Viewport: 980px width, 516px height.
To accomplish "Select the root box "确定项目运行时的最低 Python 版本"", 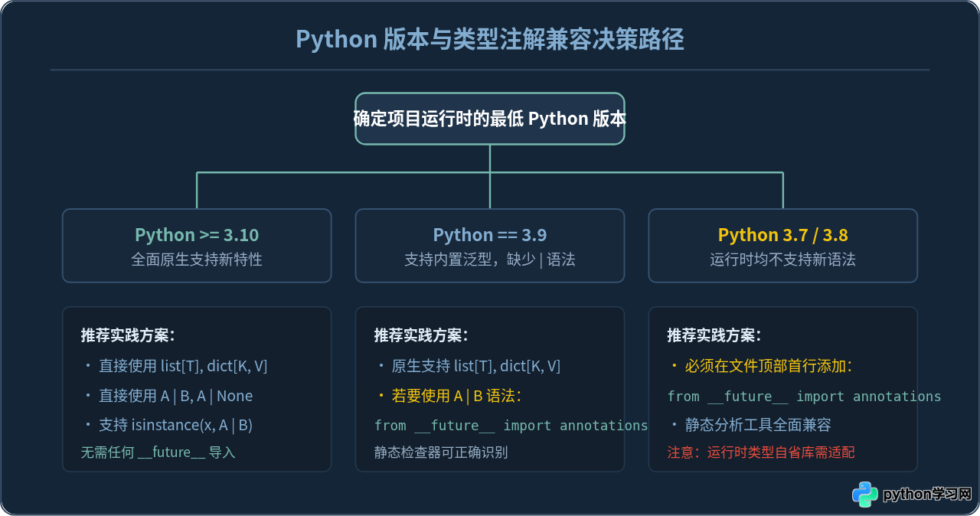I will tap(490, 119).
